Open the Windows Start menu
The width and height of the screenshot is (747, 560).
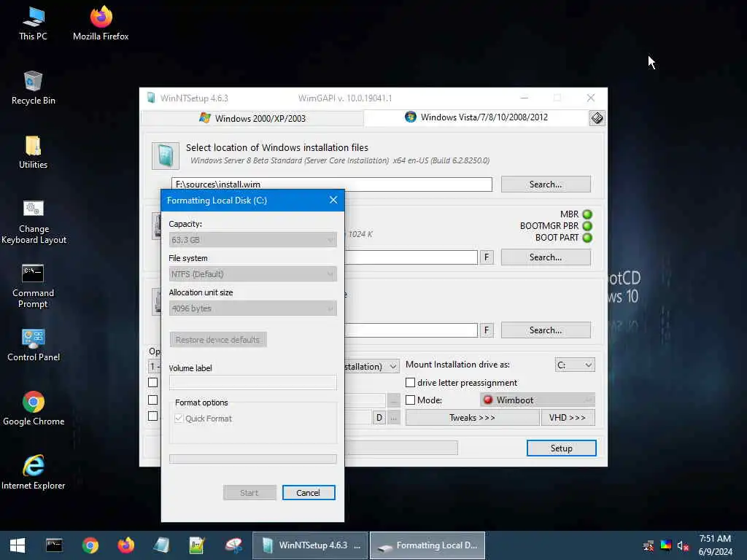18,545
